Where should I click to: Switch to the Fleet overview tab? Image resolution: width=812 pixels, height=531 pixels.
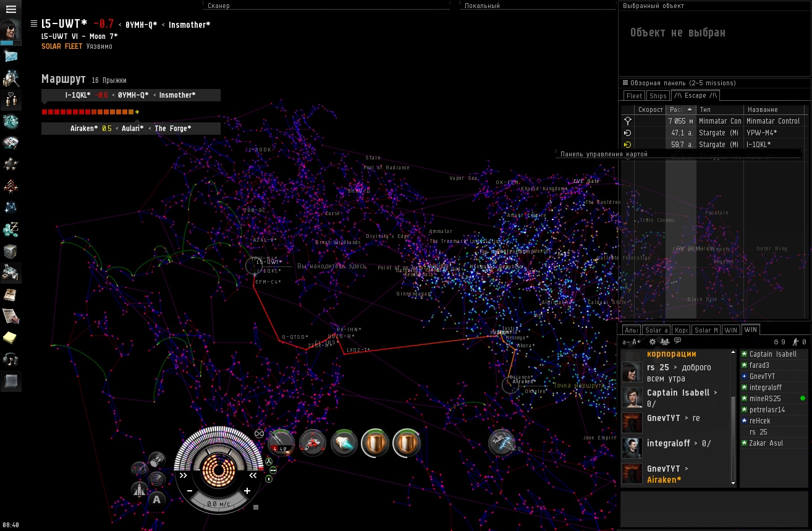tap(634, 96)
